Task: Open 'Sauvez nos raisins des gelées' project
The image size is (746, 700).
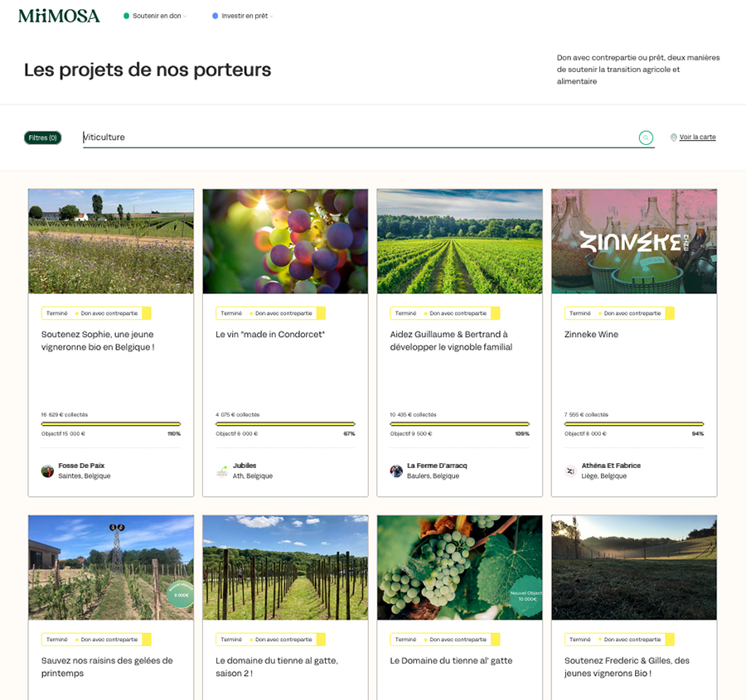Action: (x=107, y=667)
